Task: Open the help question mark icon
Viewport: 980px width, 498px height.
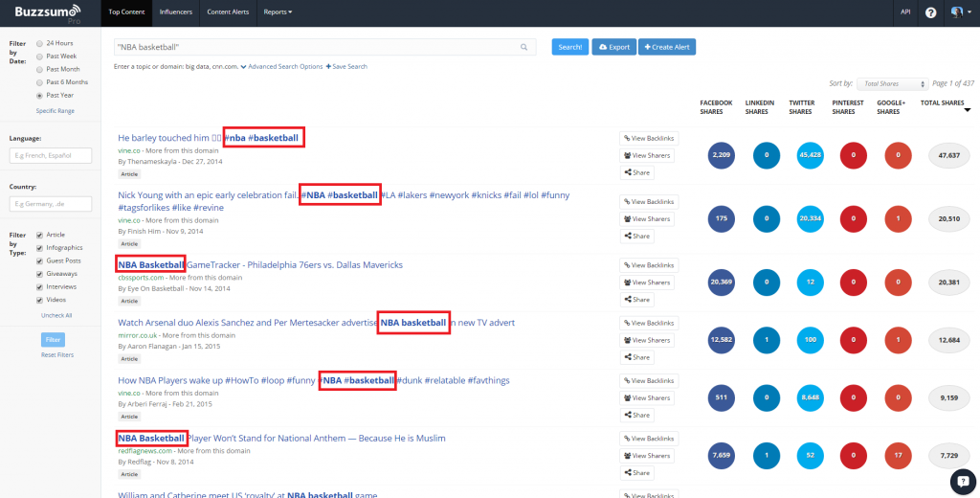Action: pos(930,12)
